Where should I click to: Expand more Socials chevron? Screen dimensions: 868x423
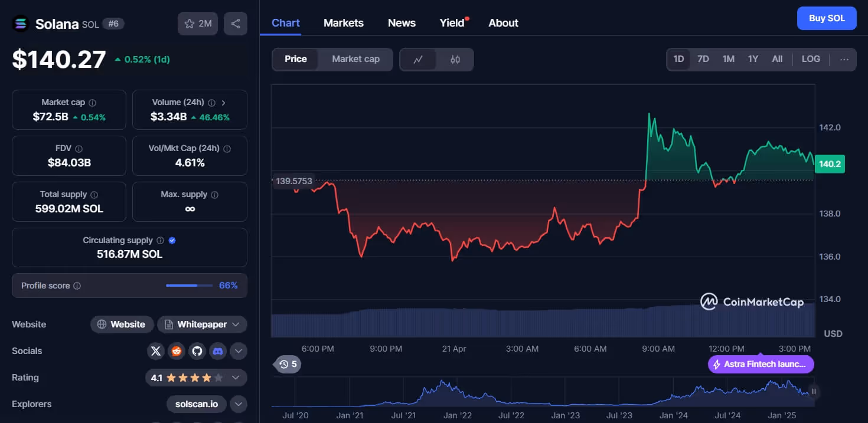click(238, 352)
